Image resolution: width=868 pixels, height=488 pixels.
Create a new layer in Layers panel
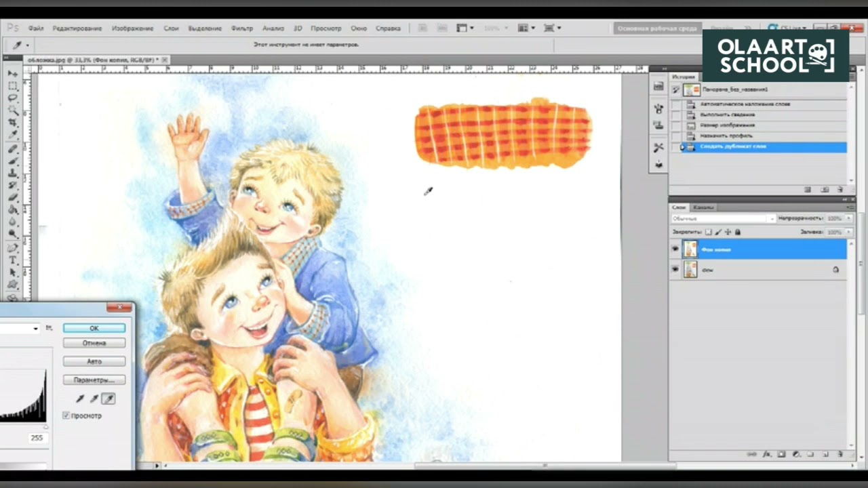click(826, 454)
